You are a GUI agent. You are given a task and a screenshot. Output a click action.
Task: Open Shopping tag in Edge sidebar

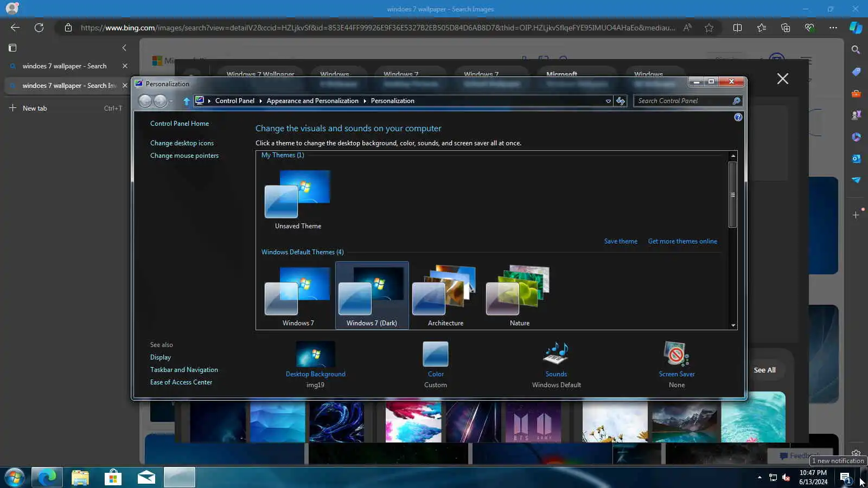click(x=856, y=72)
